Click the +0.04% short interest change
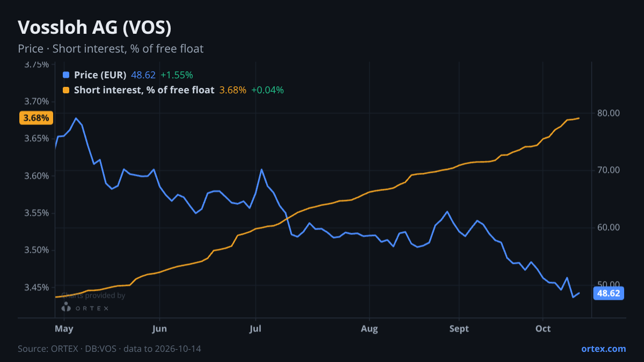The image size is (644, 362). 267,90
